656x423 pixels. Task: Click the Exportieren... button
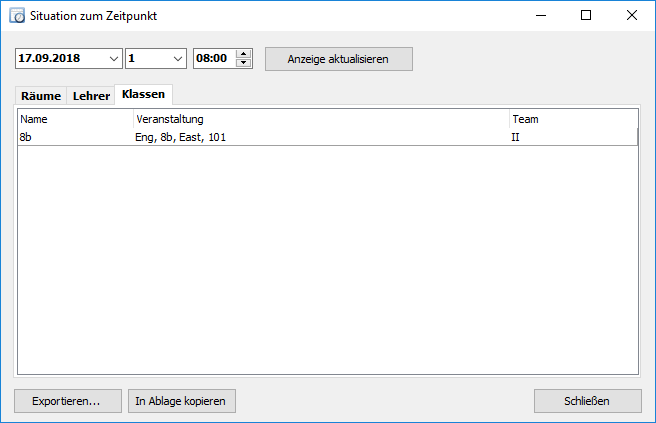point(68,401)
